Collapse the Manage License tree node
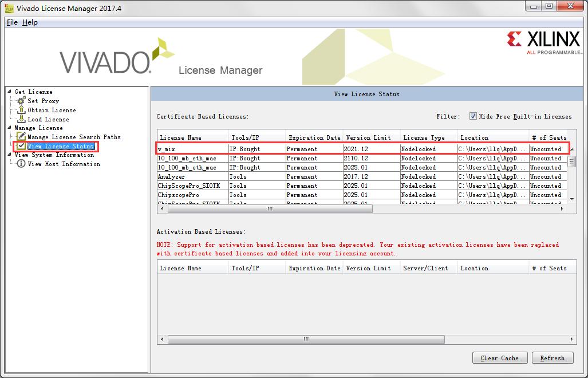This screenshot has width=588, height=378. 9,128
